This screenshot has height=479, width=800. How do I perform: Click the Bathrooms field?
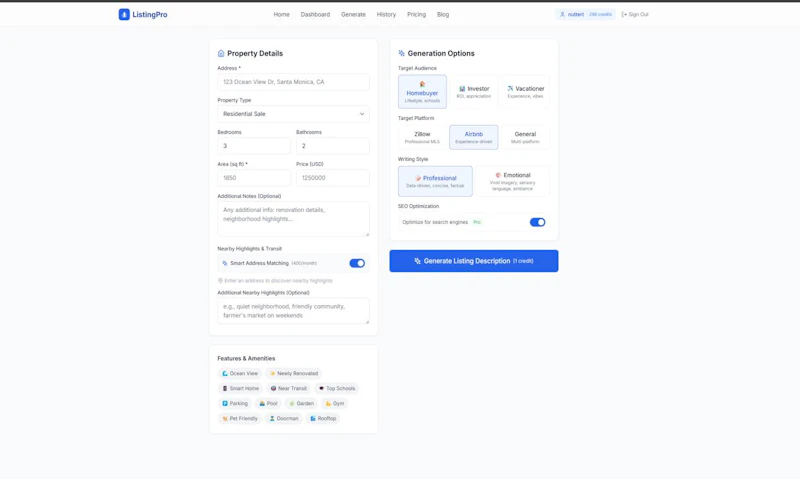pos(333,146)
